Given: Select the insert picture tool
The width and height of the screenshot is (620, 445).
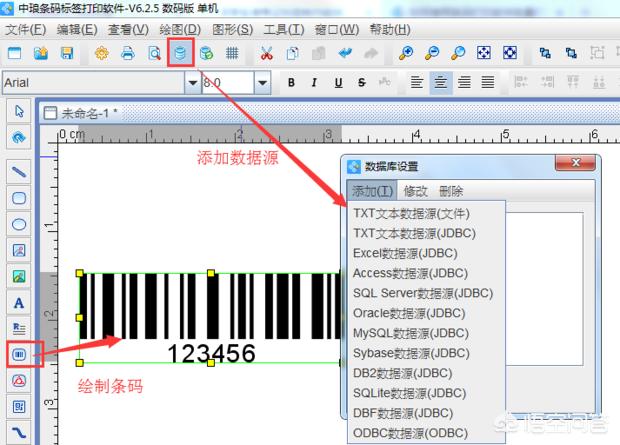Looking at the screenshot, I should pos(19,276).
